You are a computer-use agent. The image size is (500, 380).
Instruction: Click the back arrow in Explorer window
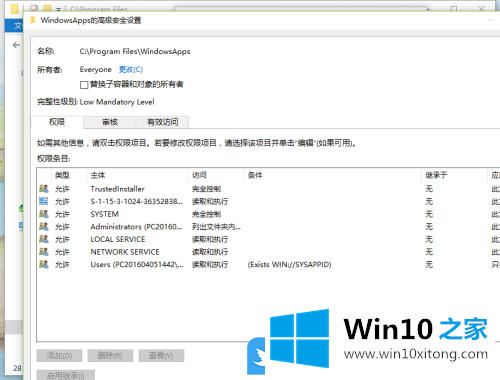click(16, 45)
